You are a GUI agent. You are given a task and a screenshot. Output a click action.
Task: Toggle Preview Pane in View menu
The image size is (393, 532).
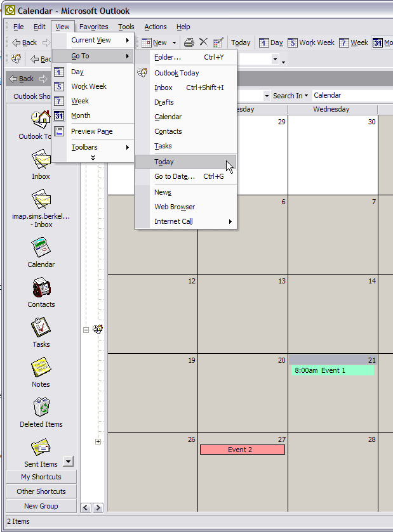click(93, 131)
